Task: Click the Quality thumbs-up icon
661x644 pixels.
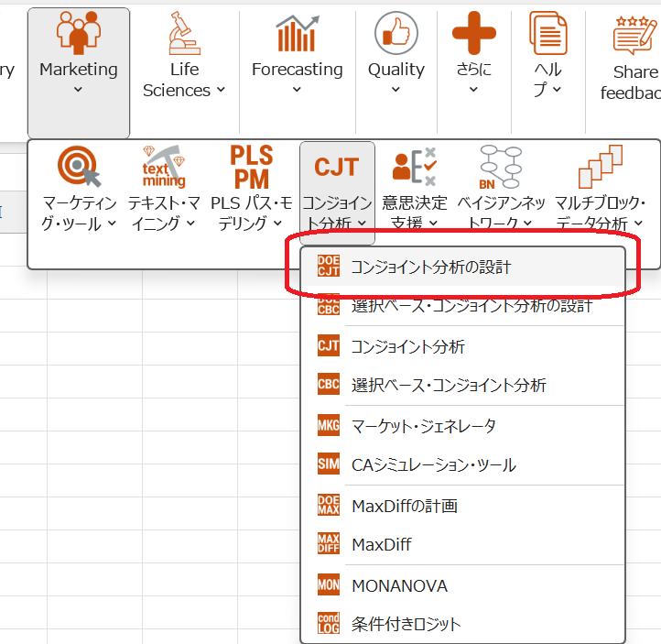Action: tap(396, 35)
